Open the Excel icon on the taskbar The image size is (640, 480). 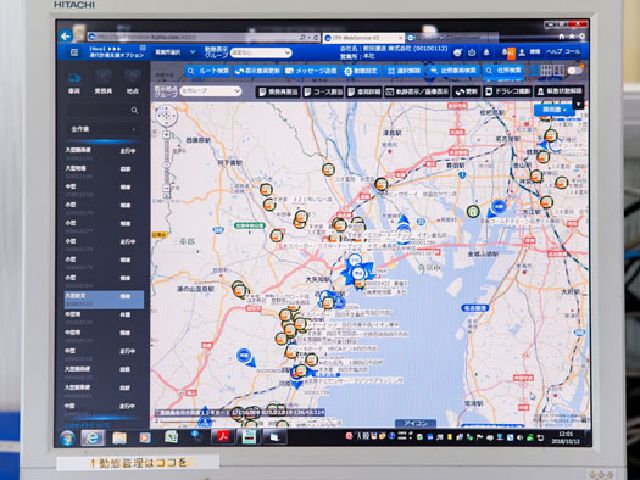click(171, 437)
